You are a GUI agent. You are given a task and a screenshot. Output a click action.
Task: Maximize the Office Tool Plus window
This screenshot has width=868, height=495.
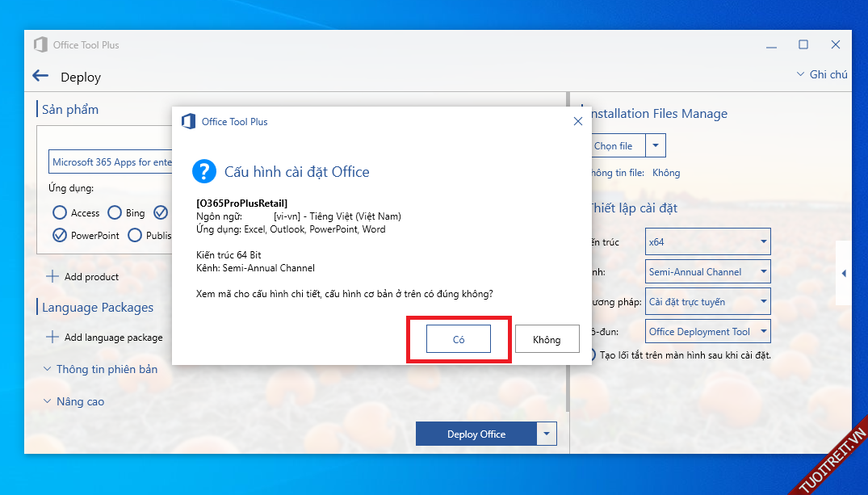(x=803, y=45)
